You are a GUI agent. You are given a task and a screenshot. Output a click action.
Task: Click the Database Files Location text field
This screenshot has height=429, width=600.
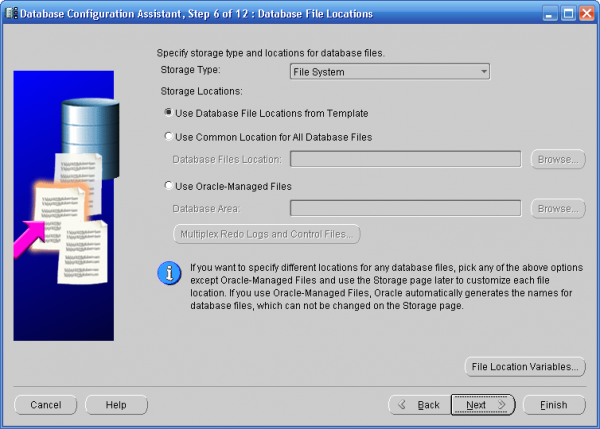(406, 159)
